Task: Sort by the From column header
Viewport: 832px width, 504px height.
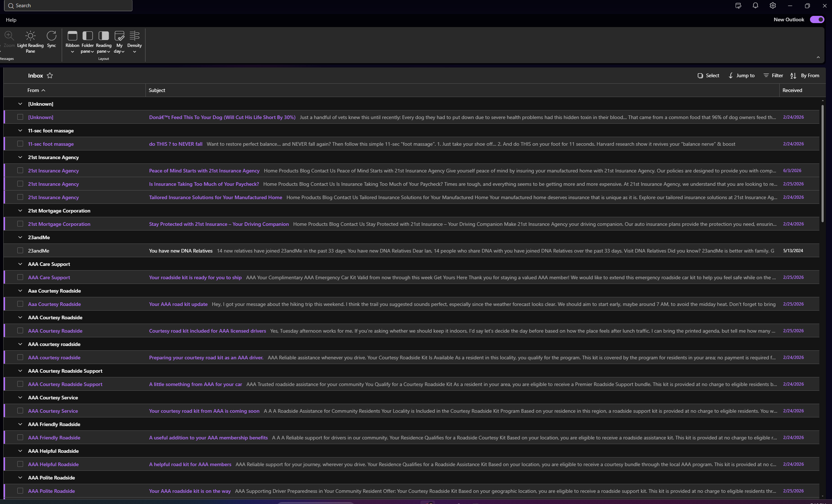Action: [36, 90]
